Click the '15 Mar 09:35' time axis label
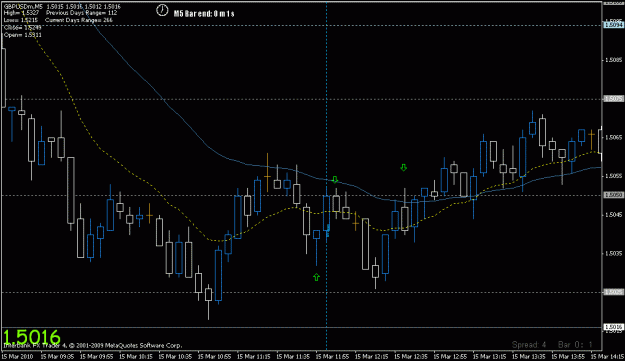This screenshot has width=625, height=361. (57, 356)
